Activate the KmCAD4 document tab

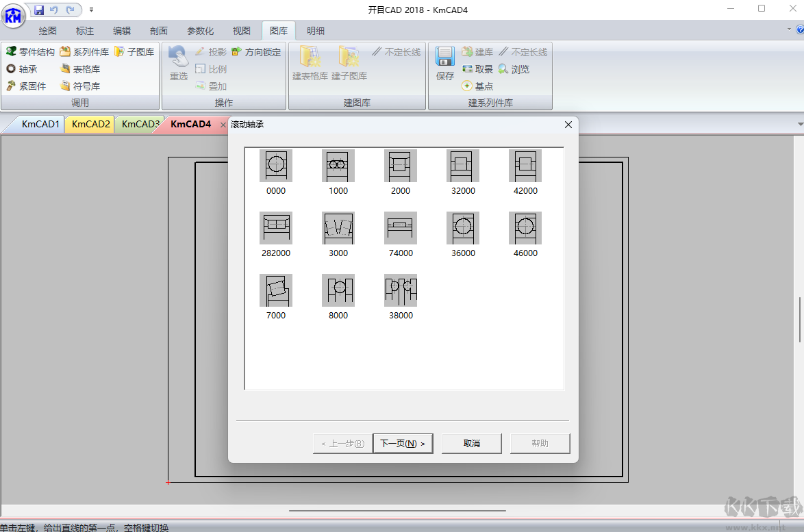click(x=191, y=124)
